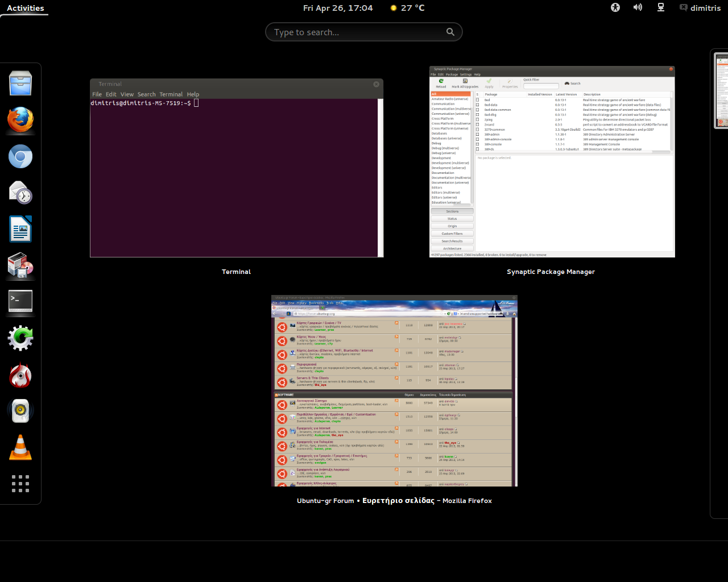This screenshot has width=728, height=582.
Task: Click Search Results button in Synaptic
Action: pyautogui.click(x=452, y=241)
